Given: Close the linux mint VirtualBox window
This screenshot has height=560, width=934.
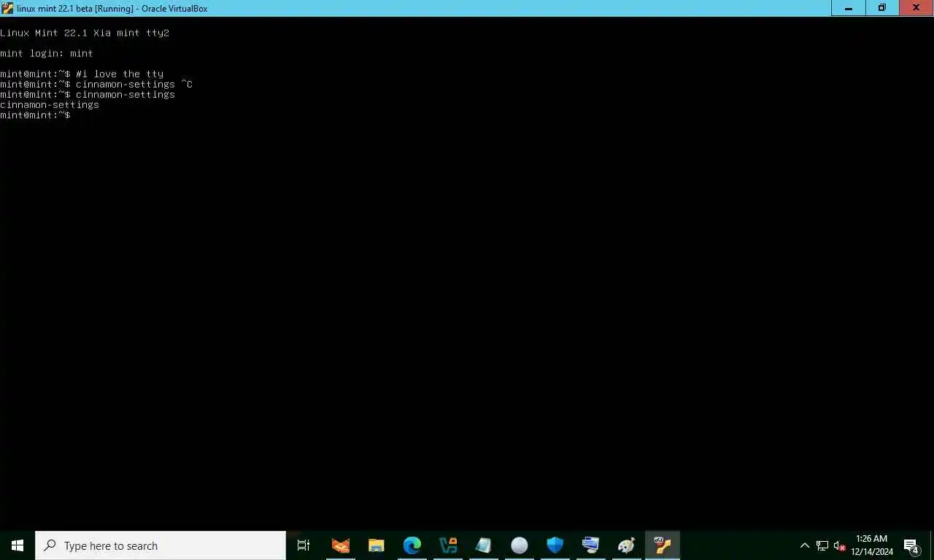Looking at the screenshot, I should tap(916, 8).
